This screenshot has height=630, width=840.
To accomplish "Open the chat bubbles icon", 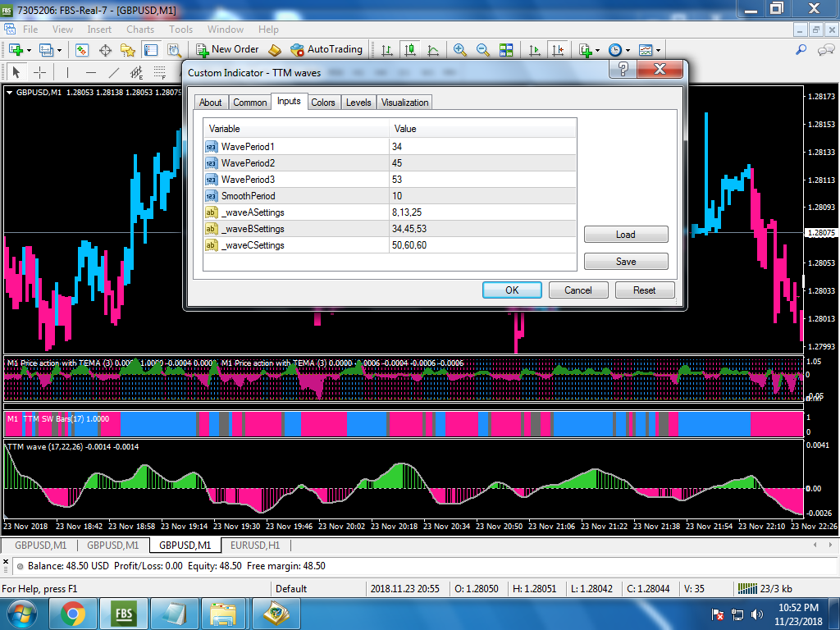I will click(825, 50).
